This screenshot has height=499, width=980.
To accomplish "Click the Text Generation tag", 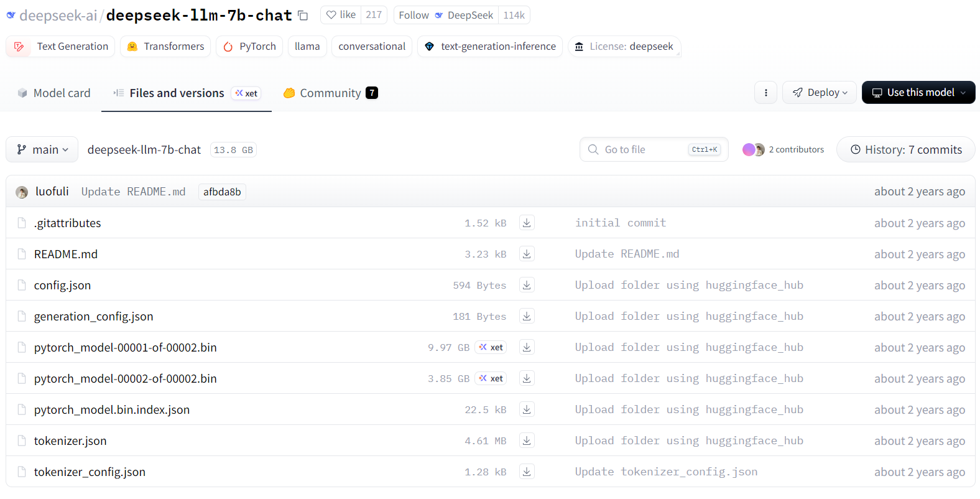I will click(61, 46).
